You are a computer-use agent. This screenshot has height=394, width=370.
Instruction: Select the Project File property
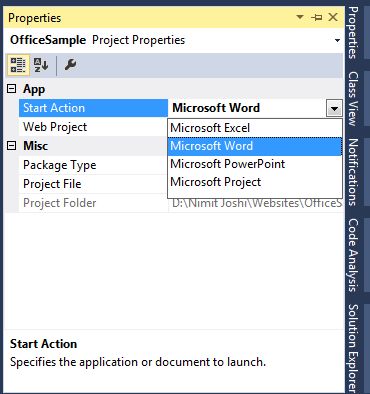[x=93, y=184]
